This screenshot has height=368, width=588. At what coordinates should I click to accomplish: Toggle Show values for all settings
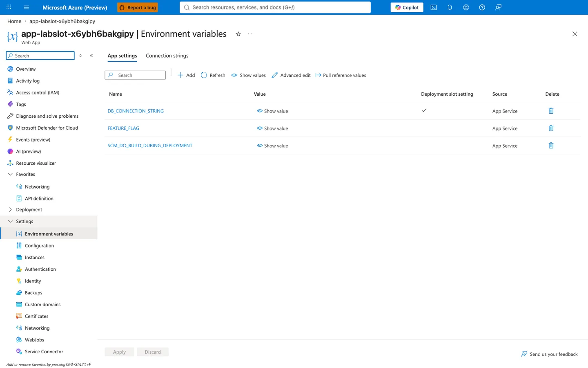(x=248, y=75)
